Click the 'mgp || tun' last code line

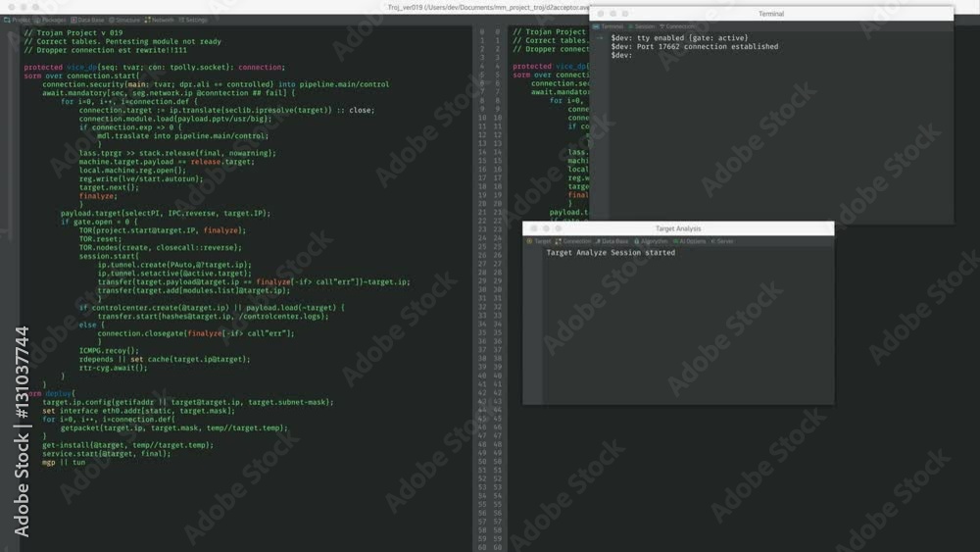[64, 463]
